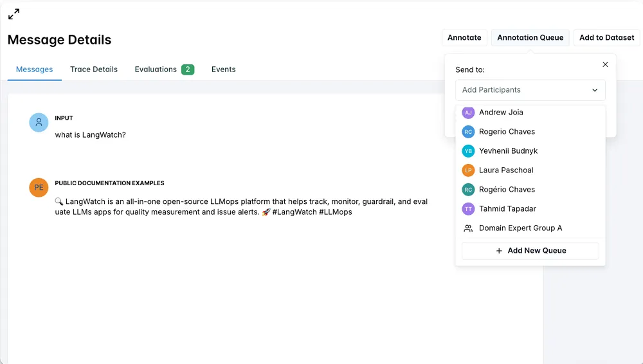Click the Add to Dataset button
This screenshot has height=364, width=643.
click(606, 38)
